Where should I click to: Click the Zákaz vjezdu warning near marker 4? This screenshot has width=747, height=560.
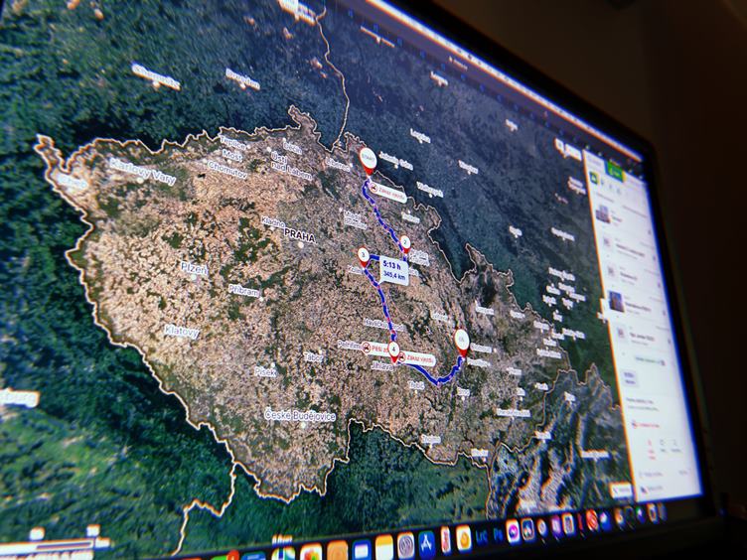[416, 357]
